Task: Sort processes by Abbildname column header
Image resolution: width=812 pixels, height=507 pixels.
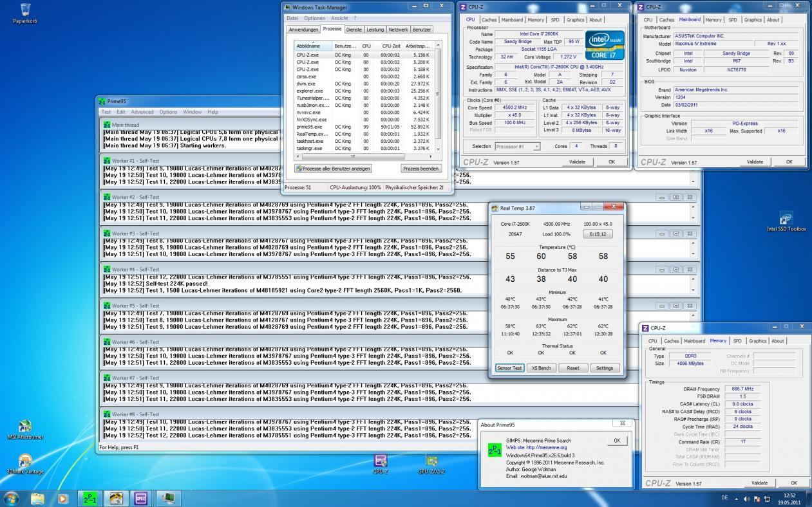Action: 313,46
